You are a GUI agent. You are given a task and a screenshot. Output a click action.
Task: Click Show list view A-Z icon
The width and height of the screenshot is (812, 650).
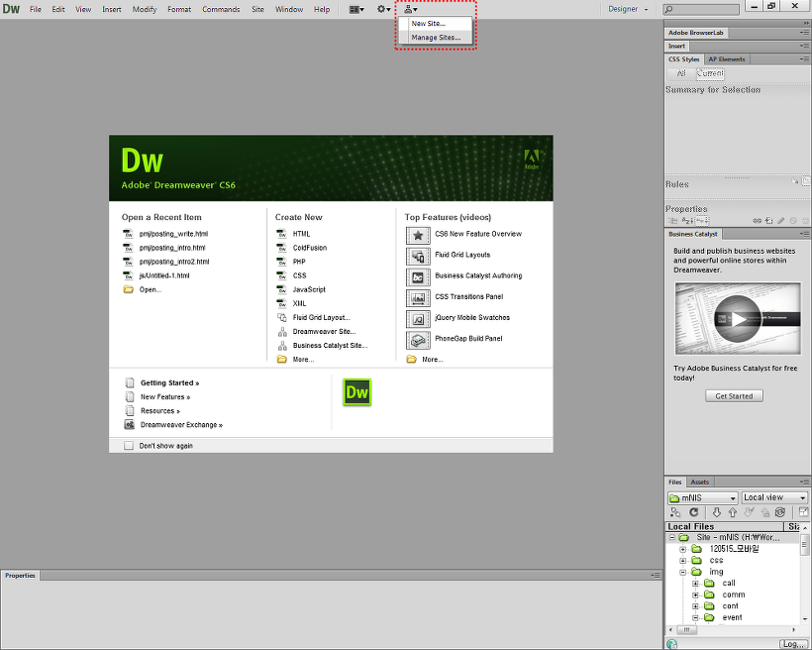pos(687,221)
